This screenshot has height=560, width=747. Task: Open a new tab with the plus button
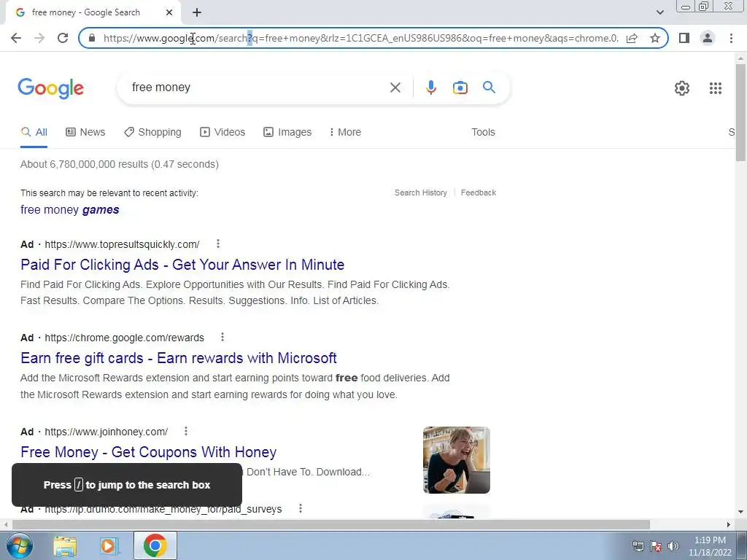click(197, 12)
